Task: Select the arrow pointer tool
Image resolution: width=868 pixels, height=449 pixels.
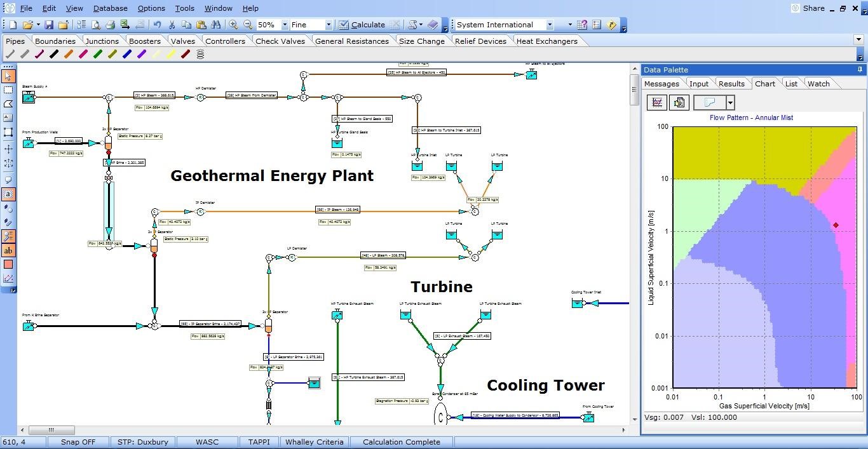Action: point(8,76)
